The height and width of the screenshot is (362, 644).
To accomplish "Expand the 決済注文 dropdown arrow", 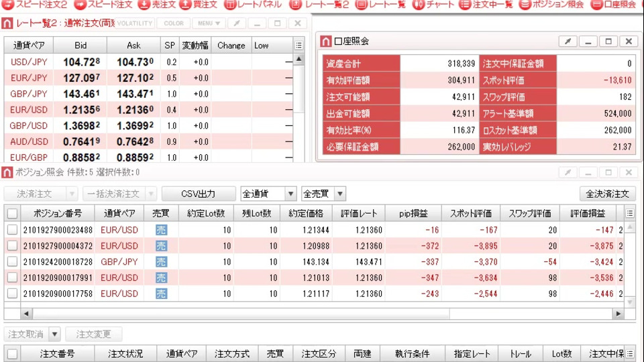I will click(72, 194).
